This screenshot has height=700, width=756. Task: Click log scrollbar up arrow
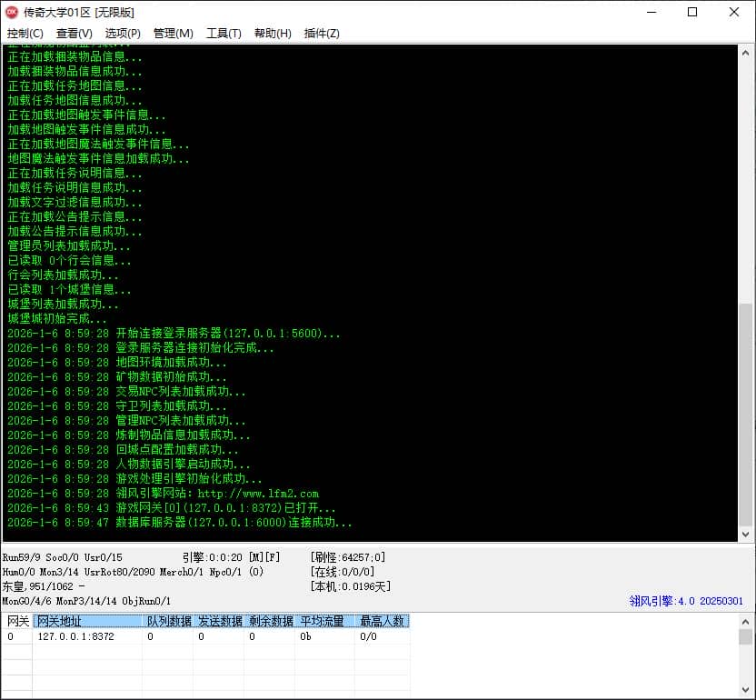(745, 52)
